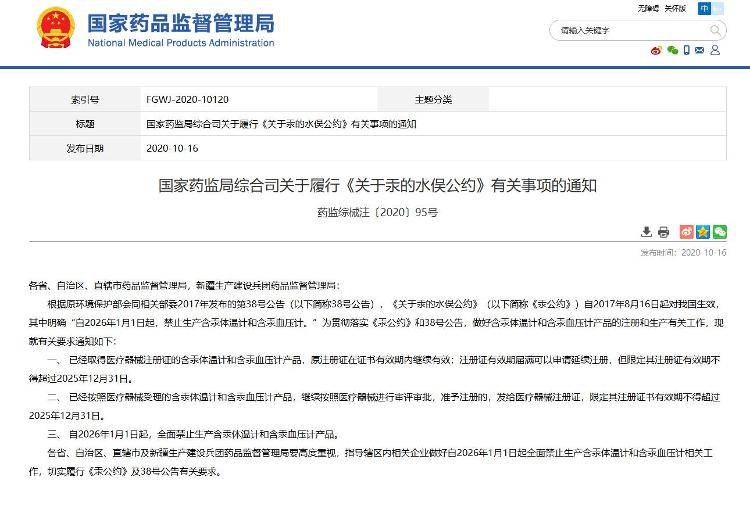Viewport: 750px width, 506px height.
Task: Open the Weibo icon below the search box
Action: pyautogui.click(x=656, y=50)
